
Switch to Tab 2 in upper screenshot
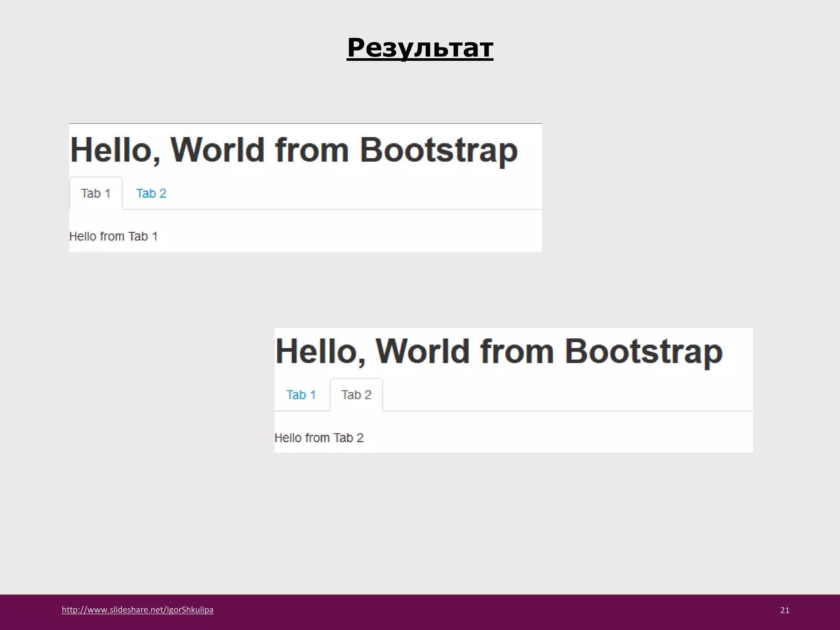151,193
